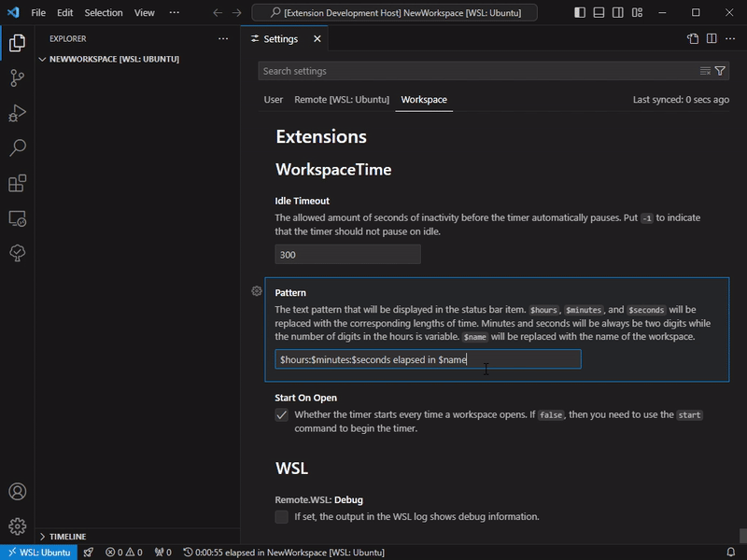Open gear menu for Pattern setting

pos(257,291)
